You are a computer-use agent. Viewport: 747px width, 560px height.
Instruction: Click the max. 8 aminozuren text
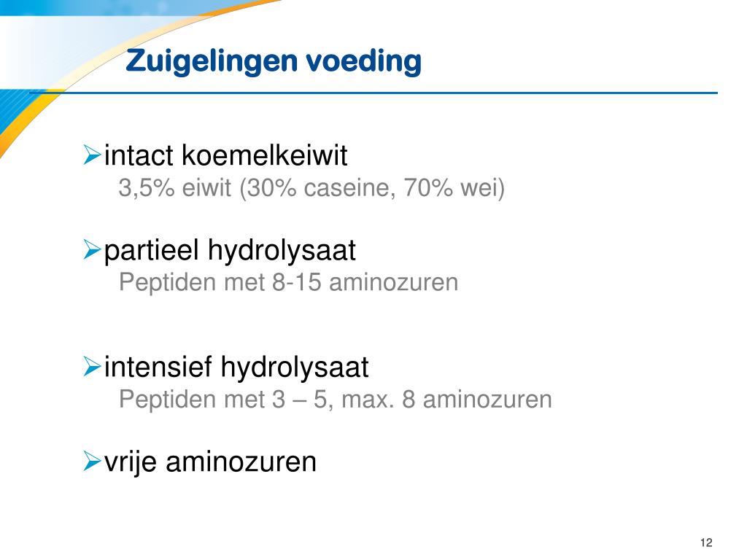click(447, 399)
